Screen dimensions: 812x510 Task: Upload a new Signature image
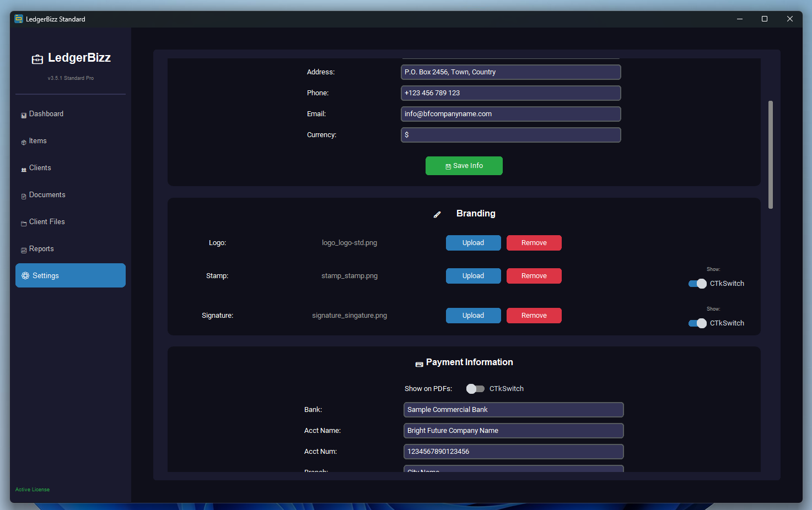click(x=474, y=316)
